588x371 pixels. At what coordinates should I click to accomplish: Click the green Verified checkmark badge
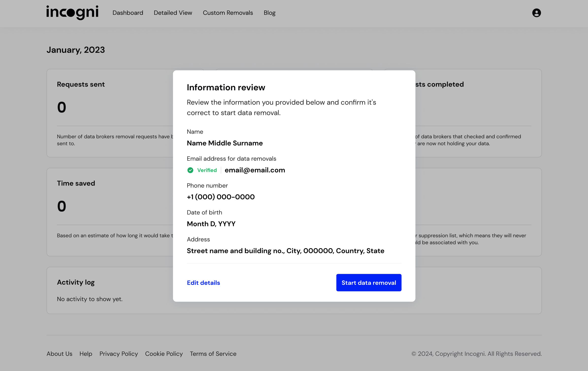[x=190, y=170]
